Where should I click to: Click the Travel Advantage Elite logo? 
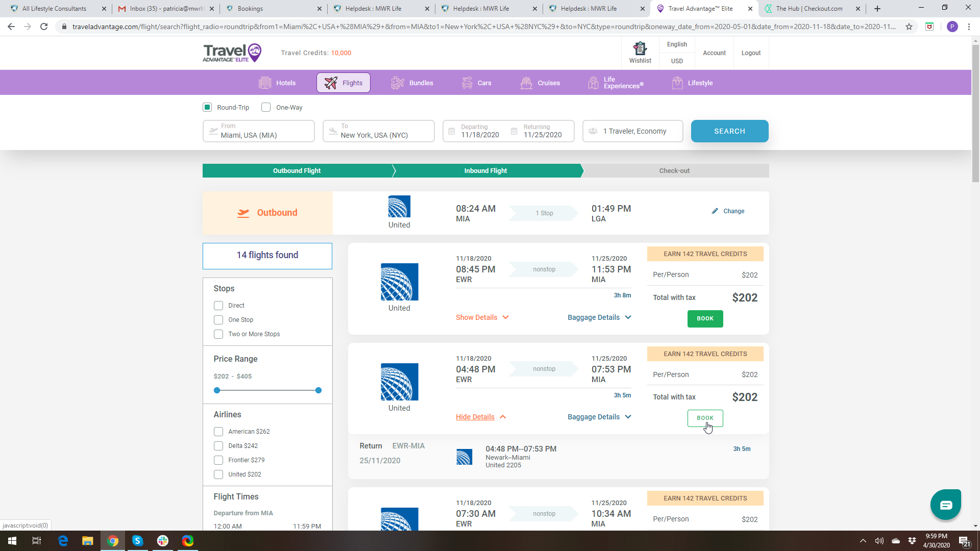[x=232, y=53]
